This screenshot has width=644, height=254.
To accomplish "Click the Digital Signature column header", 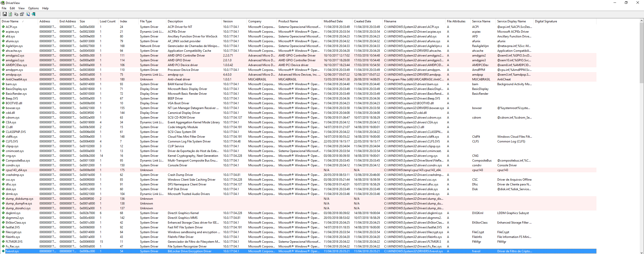I will point(546,21).
